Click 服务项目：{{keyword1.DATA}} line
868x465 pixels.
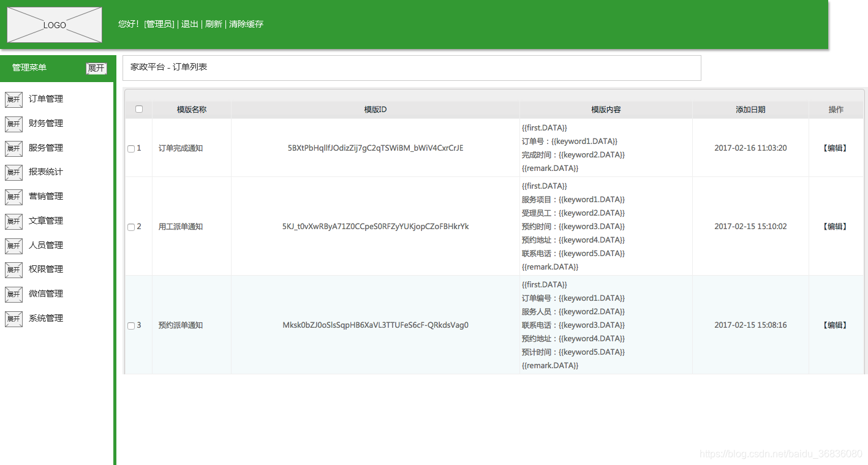pyautogui.click(x=573, y=200)
